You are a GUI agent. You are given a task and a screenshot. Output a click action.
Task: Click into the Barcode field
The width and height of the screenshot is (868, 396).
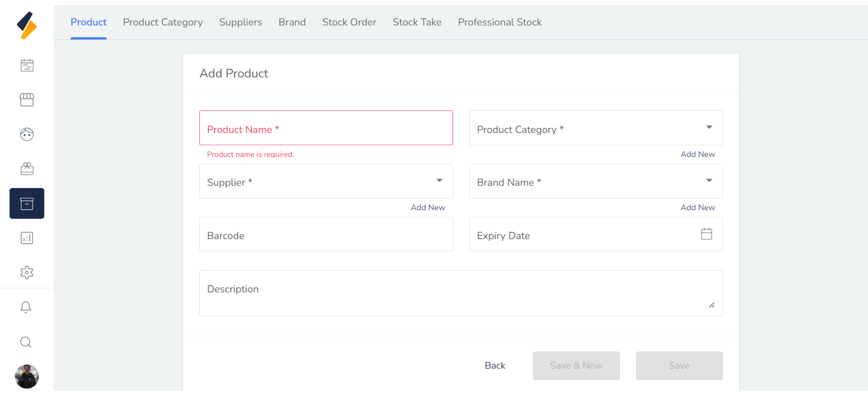pos(326,234)
